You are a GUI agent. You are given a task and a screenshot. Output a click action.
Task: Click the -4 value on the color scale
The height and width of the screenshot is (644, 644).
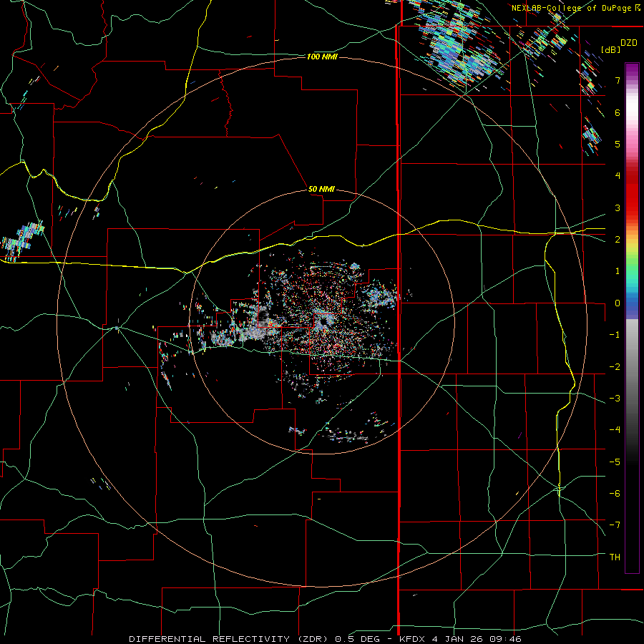615,430
